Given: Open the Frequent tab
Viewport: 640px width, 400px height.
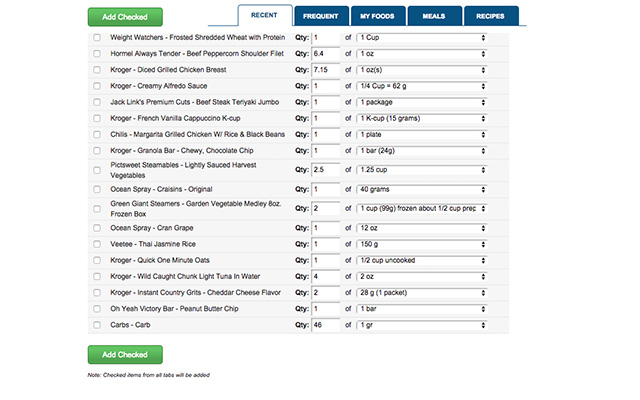Looking at the screenshot, I should [x=321, y=16].
